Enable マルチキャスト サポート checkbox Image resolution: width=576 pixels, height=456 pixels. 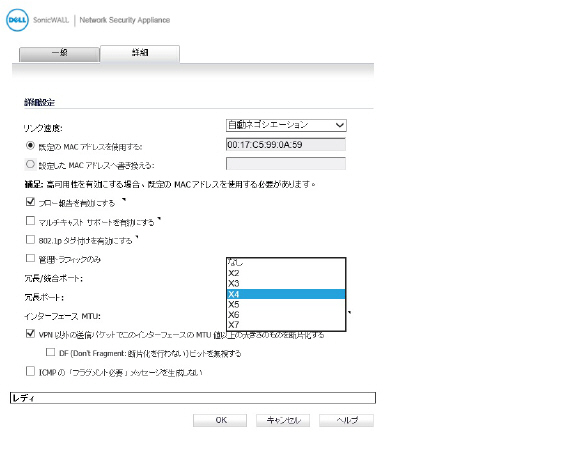coord(30,221)
